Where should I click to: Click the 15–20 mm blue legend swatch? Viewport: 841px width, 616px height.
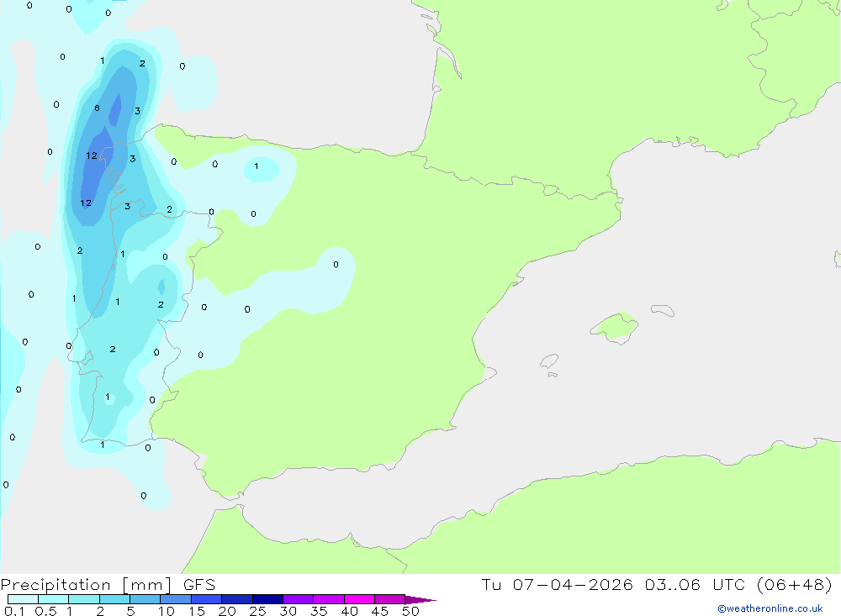(207, 599)
